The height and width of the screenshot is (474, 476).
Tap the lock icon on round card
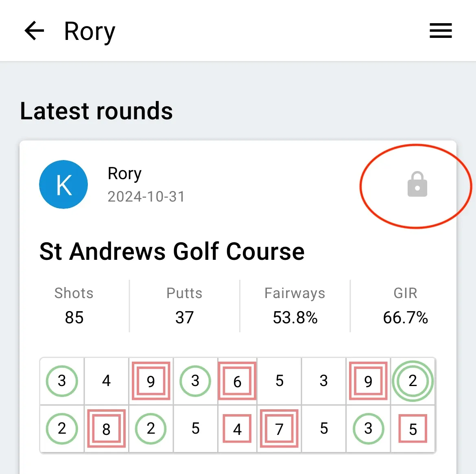click(x=417, y=184)
